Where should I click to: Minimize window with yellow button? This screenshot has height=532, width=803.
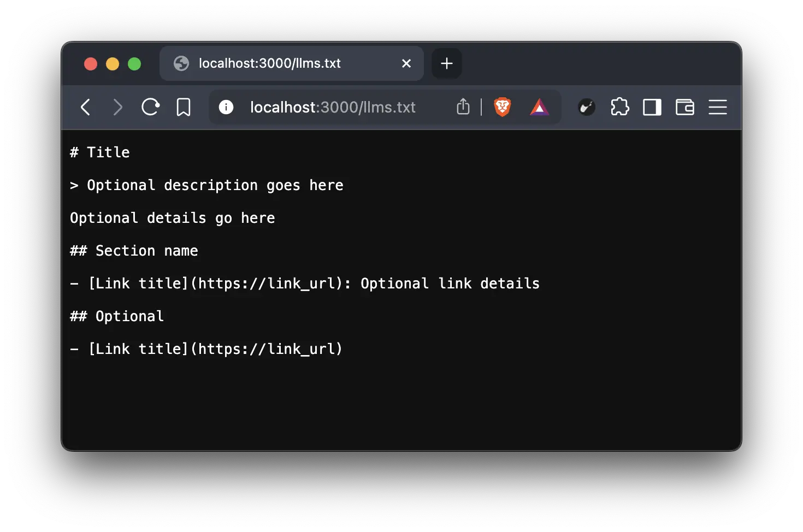tap(113, 64)
